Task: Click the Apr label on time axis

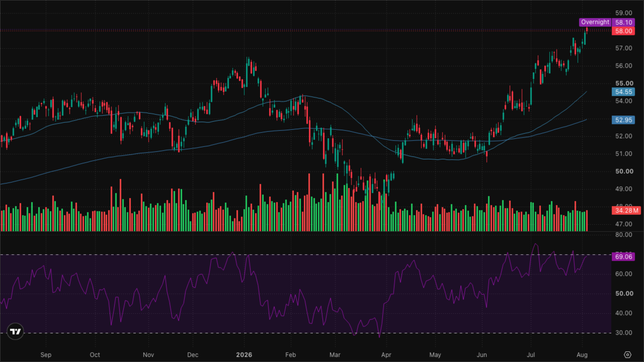Action: (x=386, y=355)
